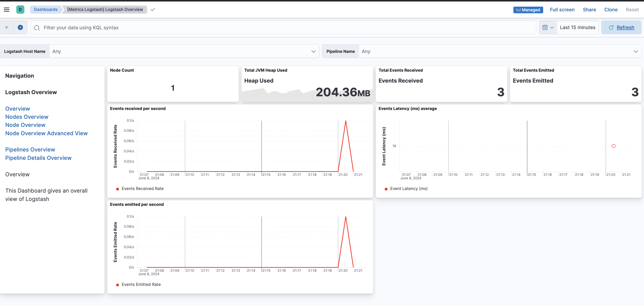Expand the Logstash Host Name dropdown

point(313,51)
